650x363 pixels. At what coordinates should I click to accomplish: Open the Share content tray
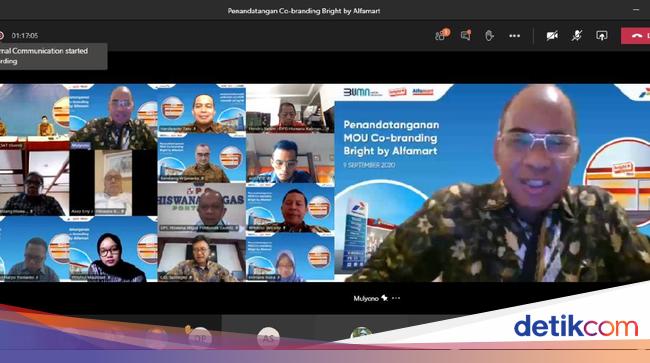(601, 36)
